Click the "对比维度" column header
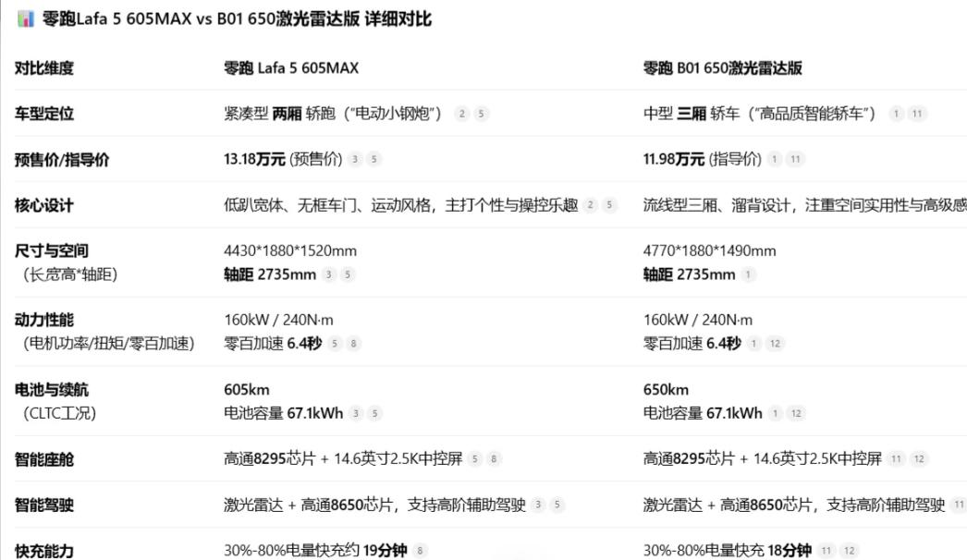Image resolution: width=967 pixels, height=560 pixels. click(x=44, y=67)
